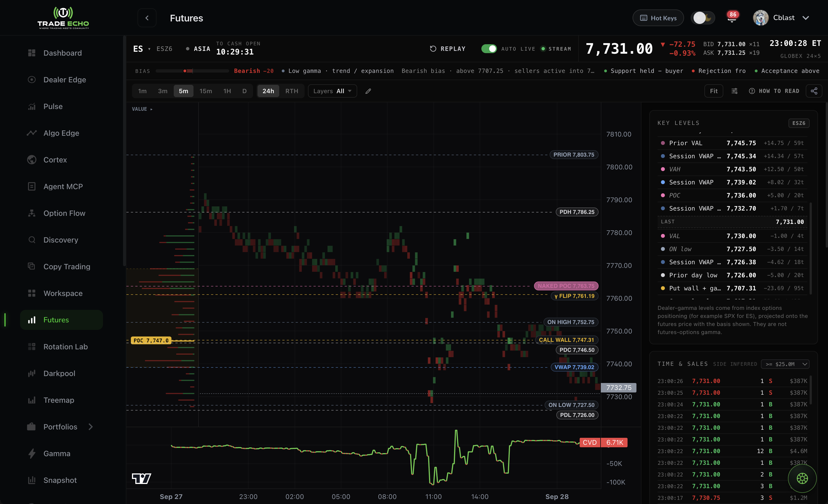This screenshot has height=504, width=828.
Task: Click the Fit chart button
Action: point(714,91)
